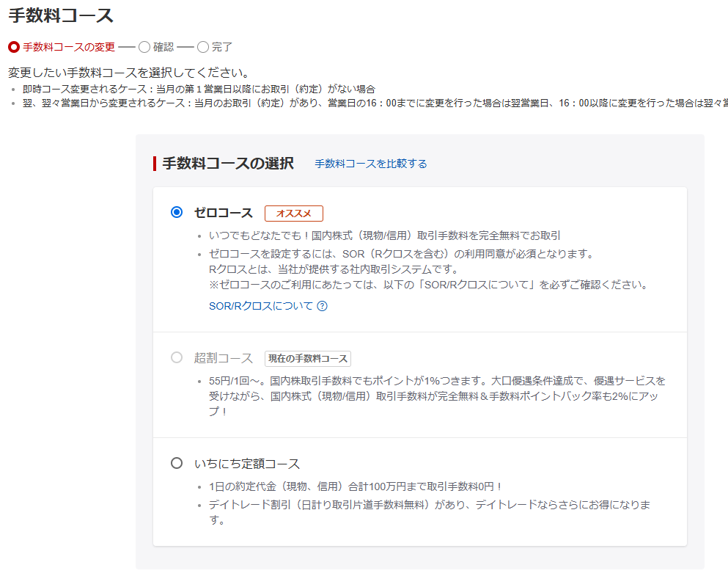Click the 手数料コースの選択 section heading
728x576 pixels.
tap(227, 164)
